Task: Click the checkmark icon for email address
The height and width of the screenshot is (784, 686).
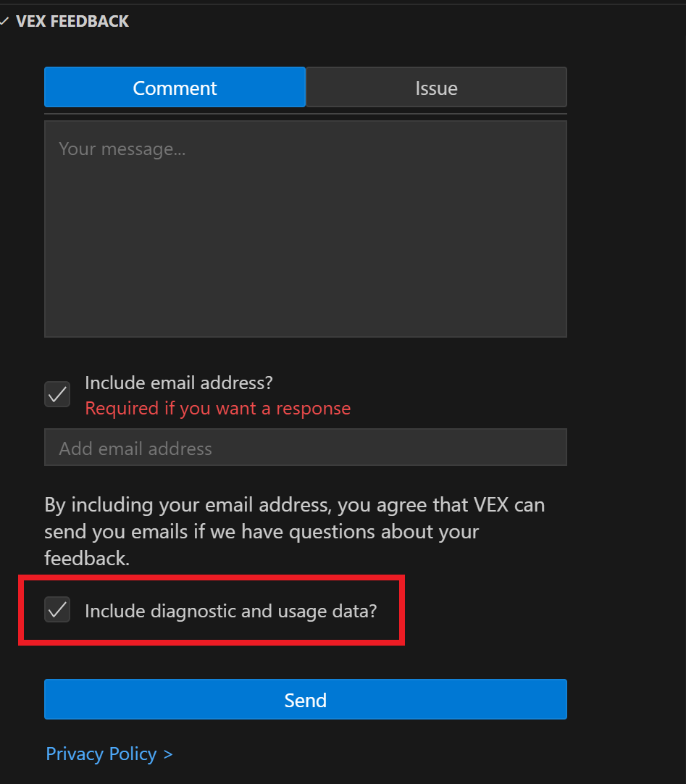Action: pos(57,394)
